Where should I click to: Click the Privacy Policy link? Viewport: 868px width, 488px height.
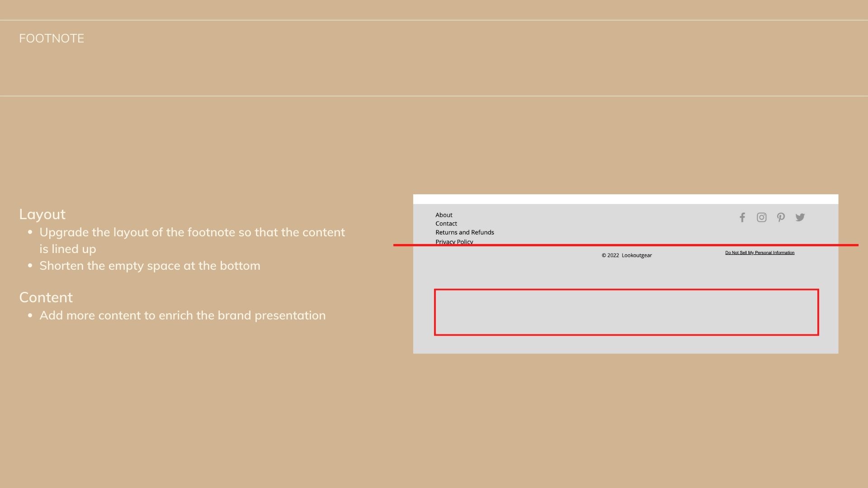(454, 241)
